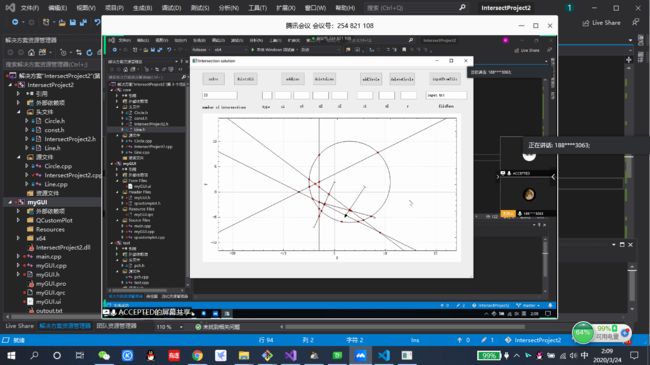The image size is (650, 365).
Task: Expand the x64 folder
Action: click(19, 238)
